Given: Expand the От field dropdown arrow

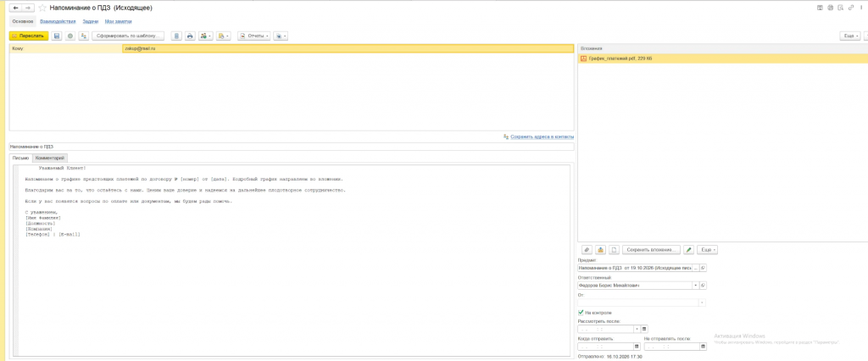Looking at the screenshot, I should (703, 303).
